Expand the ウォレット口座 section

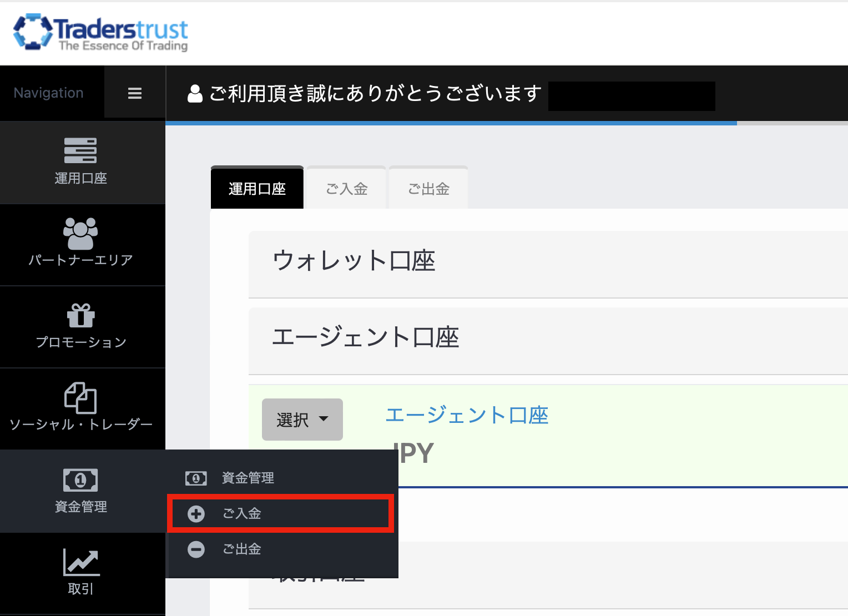click(354, 261)
